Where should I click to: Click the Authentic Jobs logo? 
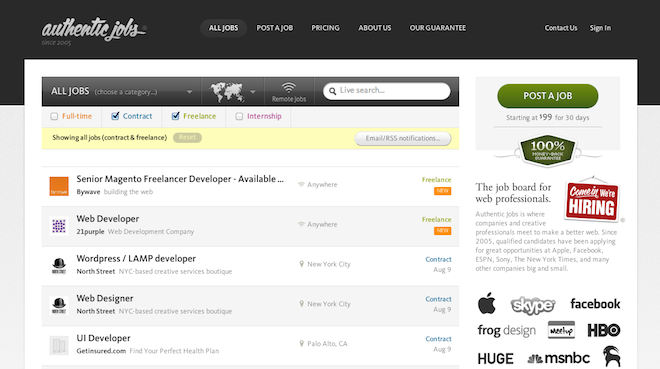click(93, 30)
